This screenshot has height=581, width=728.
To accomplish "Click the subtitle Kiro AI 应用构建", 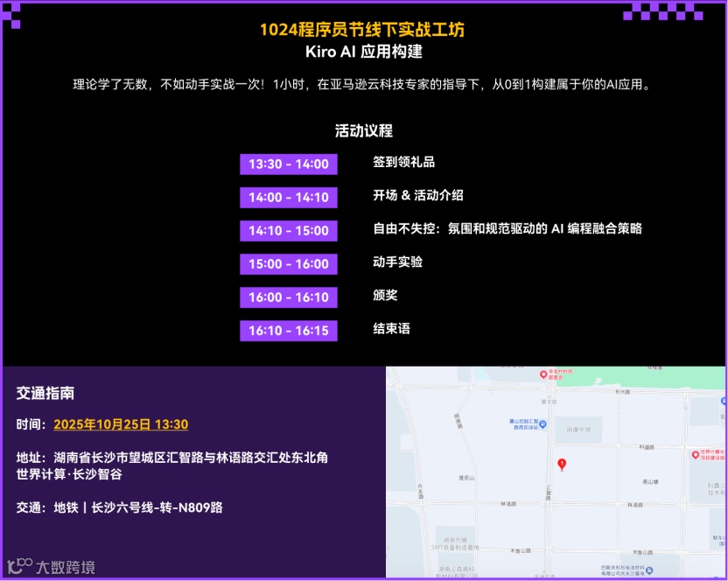I will pyautogui.click(x=363, y=52).
